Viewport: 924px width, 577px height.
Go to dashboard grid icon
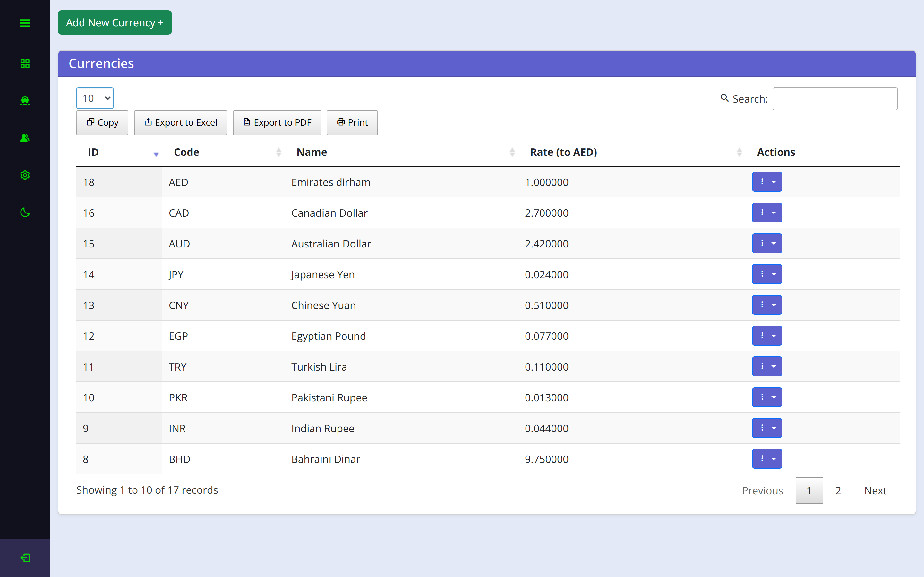tap(25, 63)
